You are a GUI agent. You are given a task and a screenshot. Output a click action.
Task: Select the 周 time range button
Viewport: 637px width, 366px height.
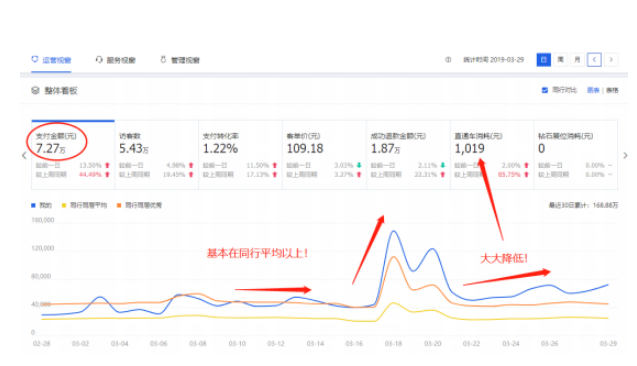[561, 60]
